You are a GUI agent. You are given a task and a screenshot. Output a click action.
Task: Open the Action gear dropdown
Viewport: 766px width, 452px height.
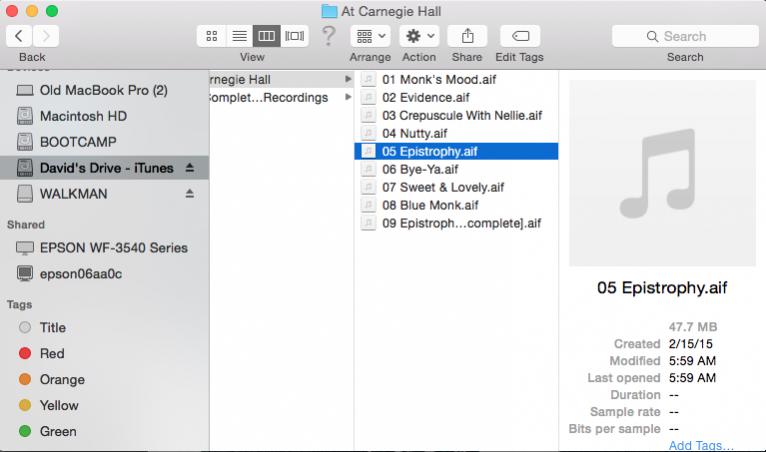click(x=419, y=36)
